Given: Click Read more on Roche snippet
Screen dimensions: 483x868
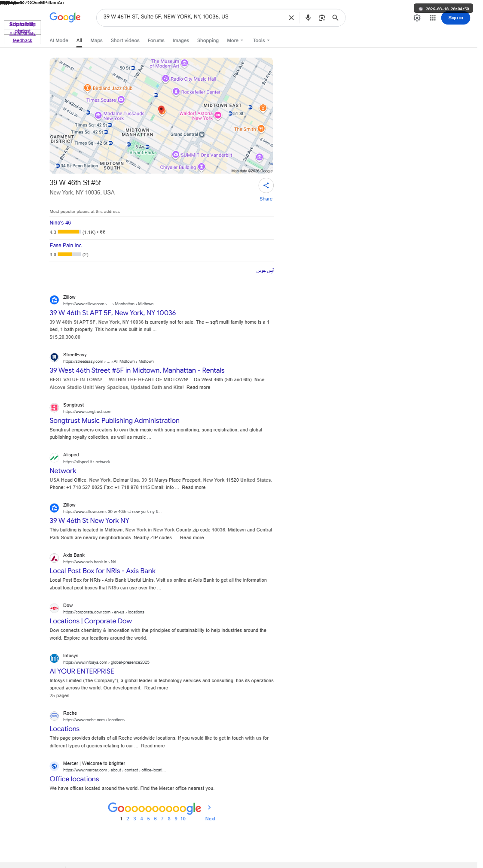Looking at the screenshot, I should click(153, 746).
